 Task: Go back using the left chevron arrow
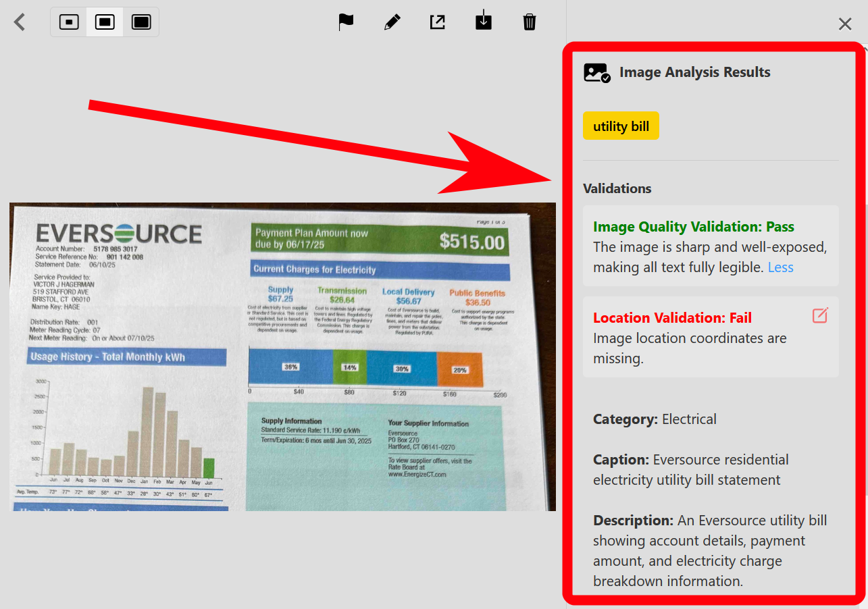point(20,22)
